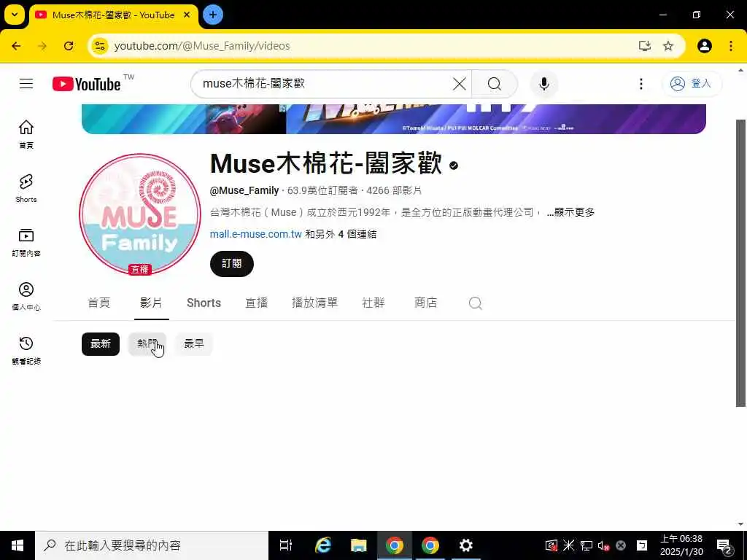Viewport: 747px width, 560px height.
Task: Go to Home (首頁) in left sidebar
Action: pyautogui.click(x=26, y=134)
